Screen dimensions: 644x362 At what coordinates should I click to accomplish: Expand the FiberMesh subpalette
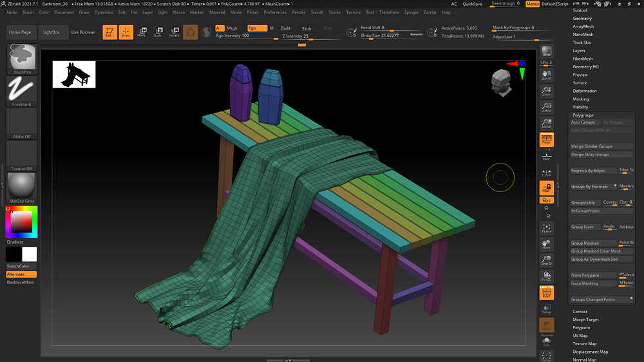click(582, 59)
